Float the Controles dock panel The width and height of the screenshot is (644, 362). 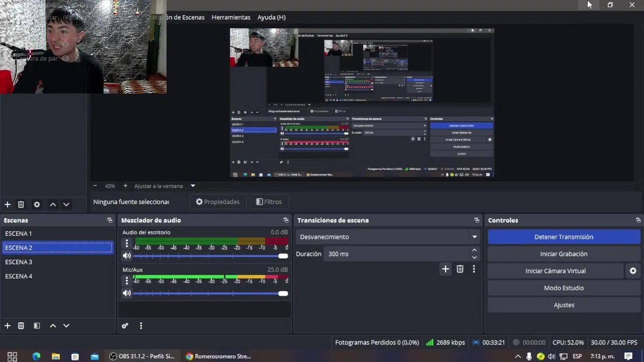[x=638, y=220]
